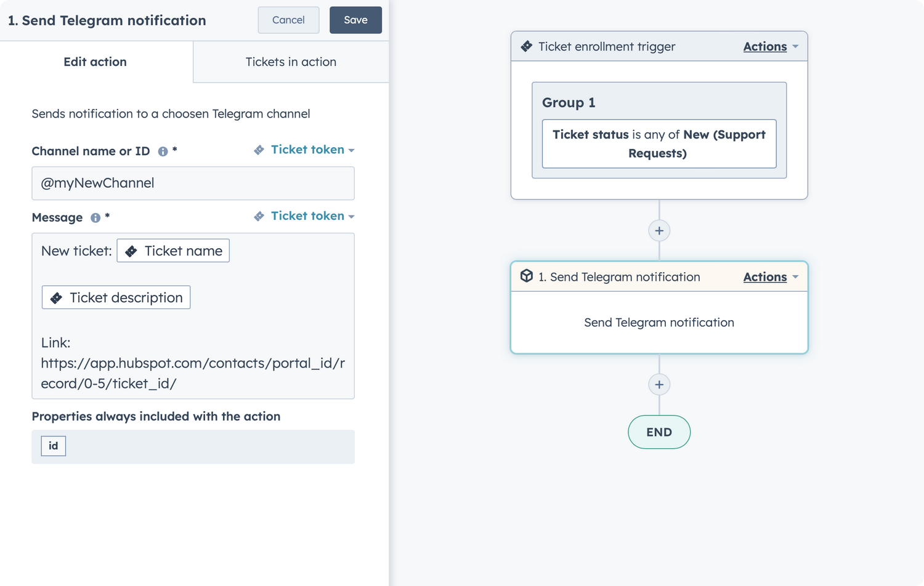Click the ticket icon in Ticket description token
Screen dimensions: 924x586
click(56, 298)
